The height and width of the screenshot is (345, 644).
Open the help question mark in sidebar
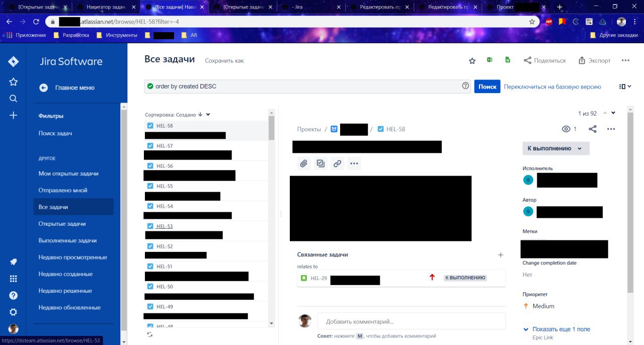pyautogui.click(x=14, y=295)
